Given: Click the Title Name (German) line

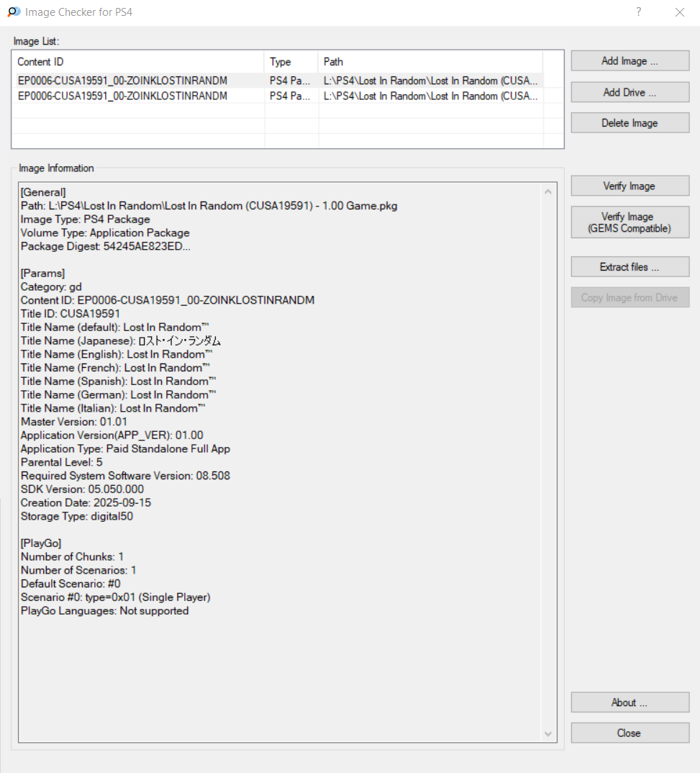Looking at the screenshot, I should [118, 395].
